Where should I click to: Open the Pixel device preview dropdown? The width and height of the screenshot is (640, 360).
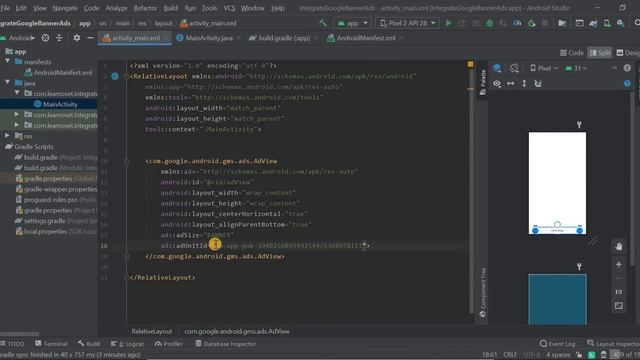[544, 68]
